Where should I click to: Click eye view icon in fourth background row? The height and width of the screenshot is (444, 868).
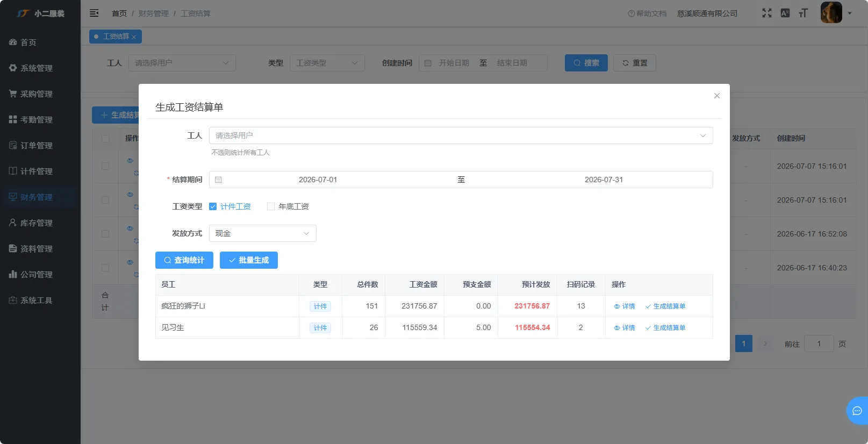pos(130,262)
